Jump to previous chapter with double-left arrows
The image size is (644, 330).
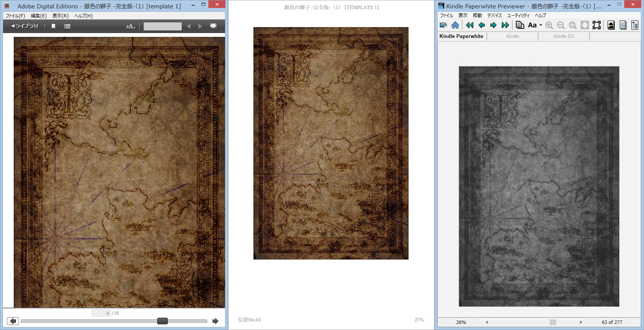coord(470,25)
